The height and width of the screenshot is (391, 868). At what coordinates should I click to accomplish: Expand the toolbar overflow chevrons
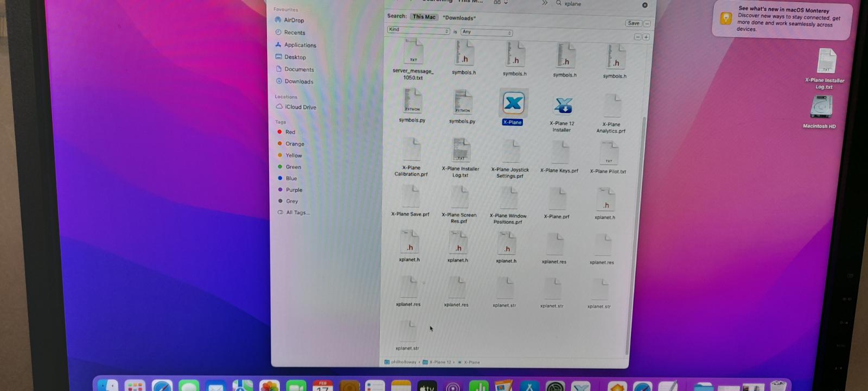[545, 3]
